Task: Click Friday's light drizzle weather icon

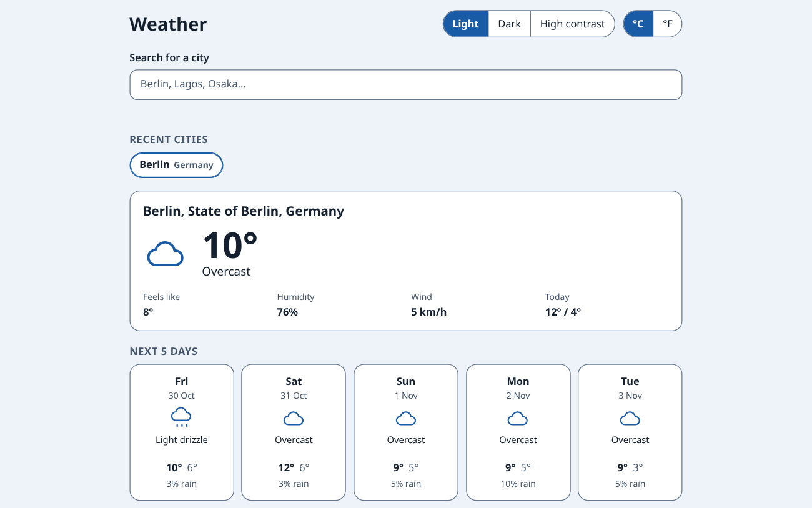Action: pyautogui.click(x=181, y=417)
